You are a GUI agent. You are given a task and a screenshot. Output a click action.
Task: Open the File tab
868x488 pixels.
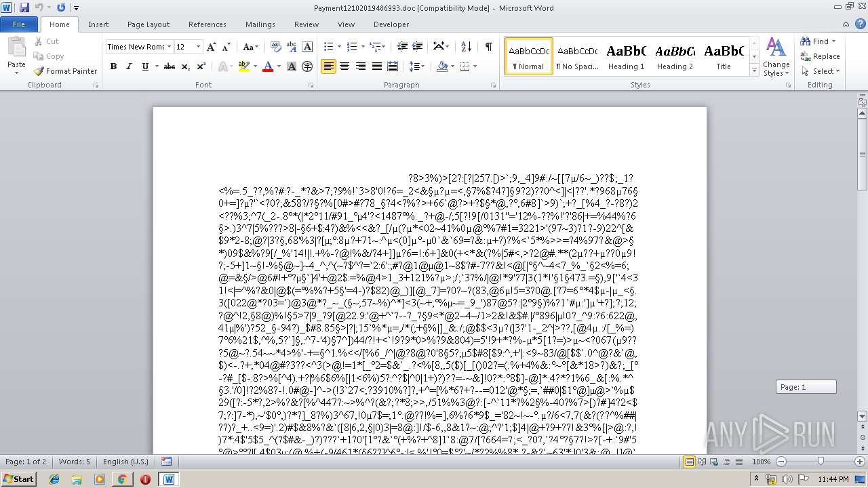tap(19, 24)
